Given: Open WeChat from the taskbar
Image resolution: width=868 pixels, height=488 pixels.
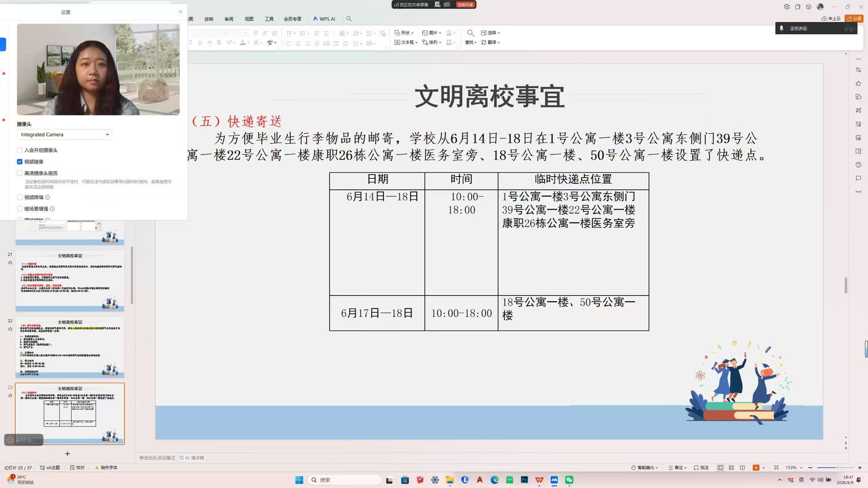Looking at the screenshot, I should coord(569,480).
